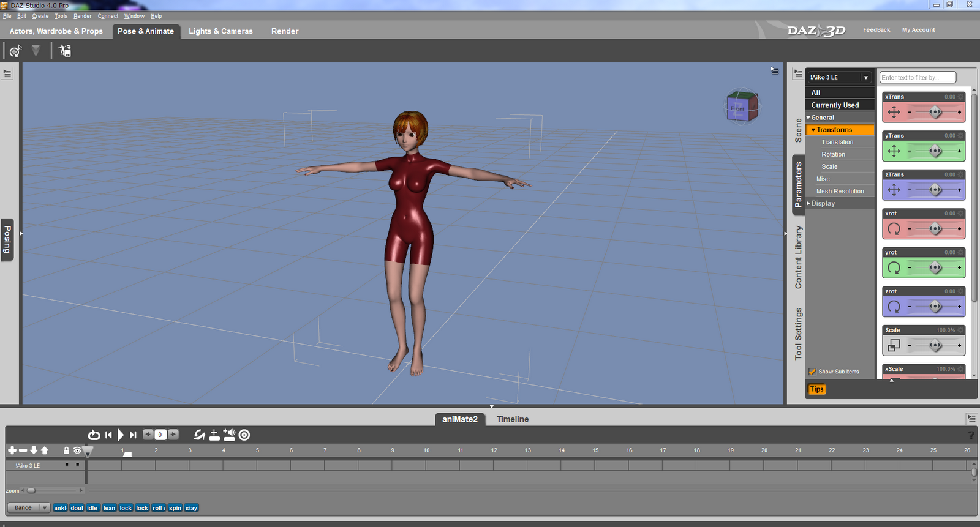
Task: Open the viewport options menu icon
Action: 775,71
